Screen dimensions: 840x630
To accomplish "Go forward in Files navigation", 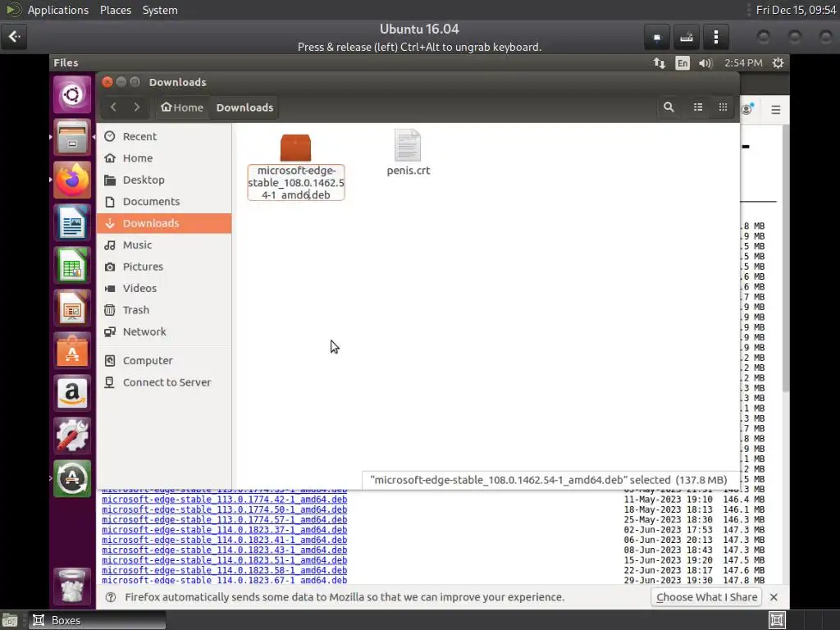I will 137,107.
